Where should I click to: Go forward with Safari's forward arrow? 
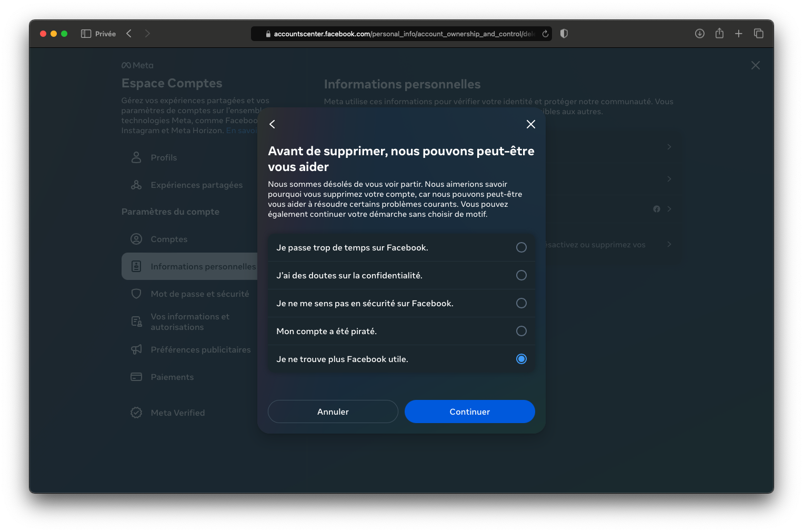pyautogui.click(x=147, y=34)
